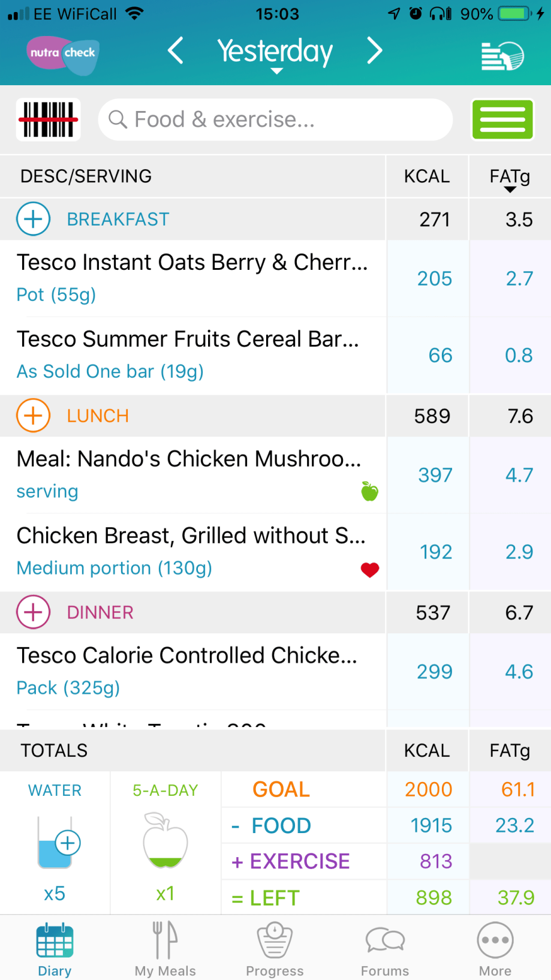Open the diary summary icon in header
The image size is (551, 980).
(x=502, y=56)
